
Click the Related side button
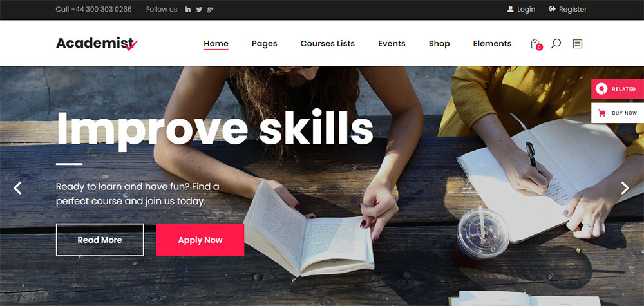pyautogui.click(x=618, y=89)
